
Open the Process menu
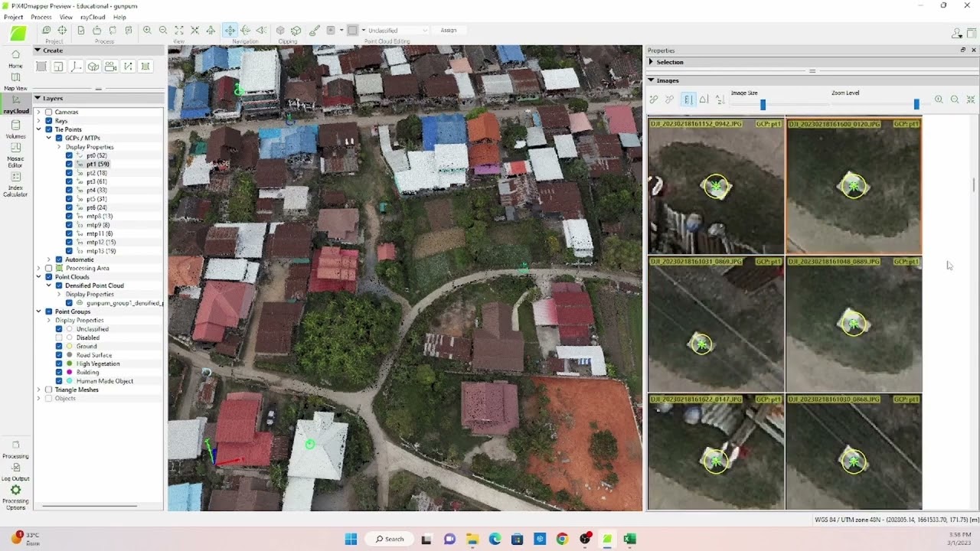(41, 17)
